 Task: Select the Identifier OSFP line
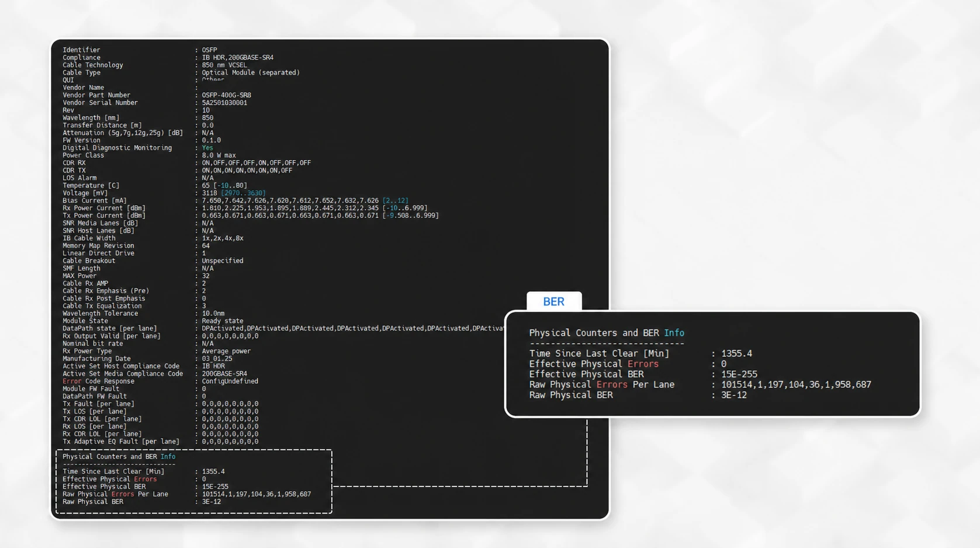click(140, 50)
